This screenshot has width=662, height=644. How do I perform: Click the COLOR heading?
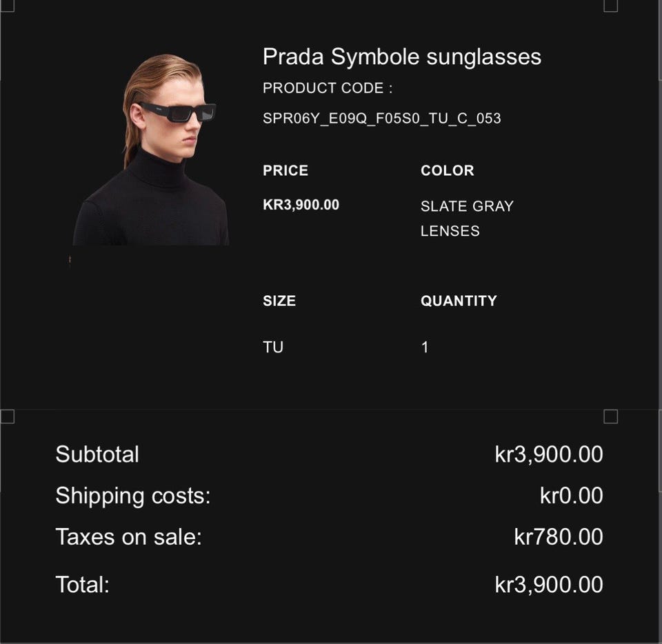tap(447, 171)
